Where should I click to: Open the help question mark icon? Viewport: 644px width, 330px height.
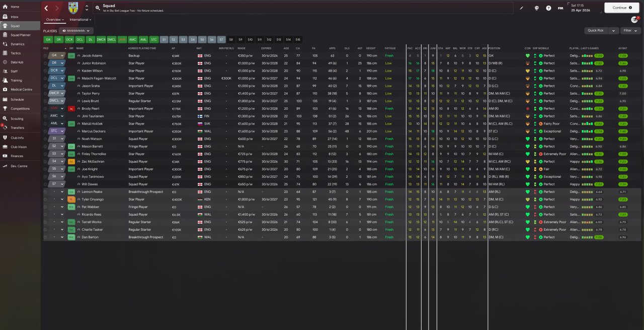(x=548, y=8)
